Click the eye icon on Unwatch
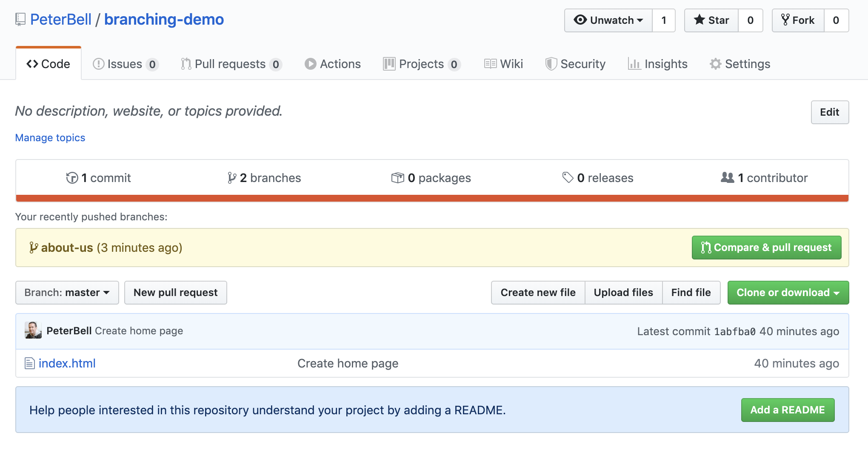 [x=580, y=20]
